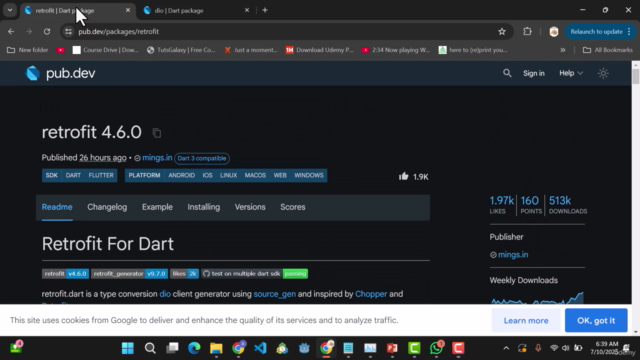Follow the source_gen link
The width and height of the screenshot is (640, 360).
click(x=275, y=294)
